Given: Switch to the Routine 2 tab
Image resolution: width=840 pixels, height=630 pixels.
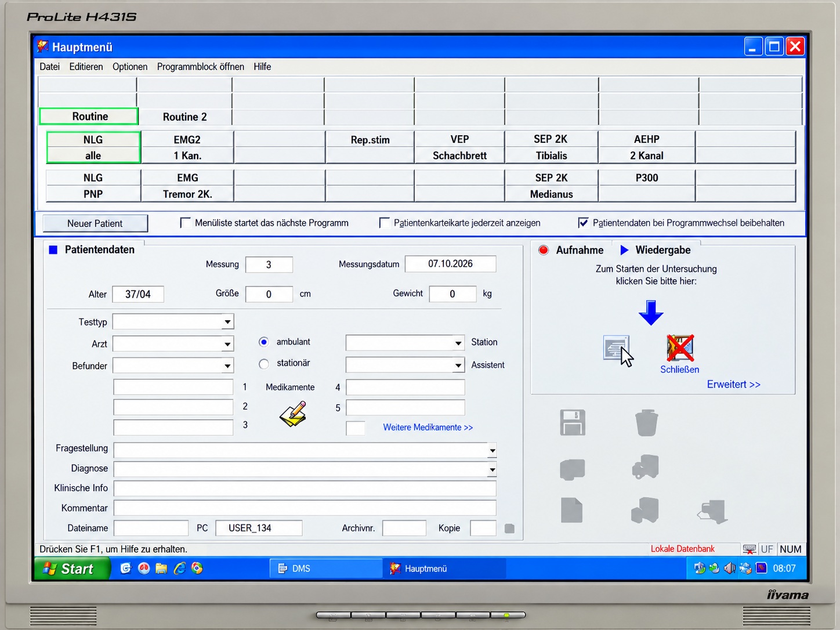Looking at the screenshot, I should [x=185, y=117].
